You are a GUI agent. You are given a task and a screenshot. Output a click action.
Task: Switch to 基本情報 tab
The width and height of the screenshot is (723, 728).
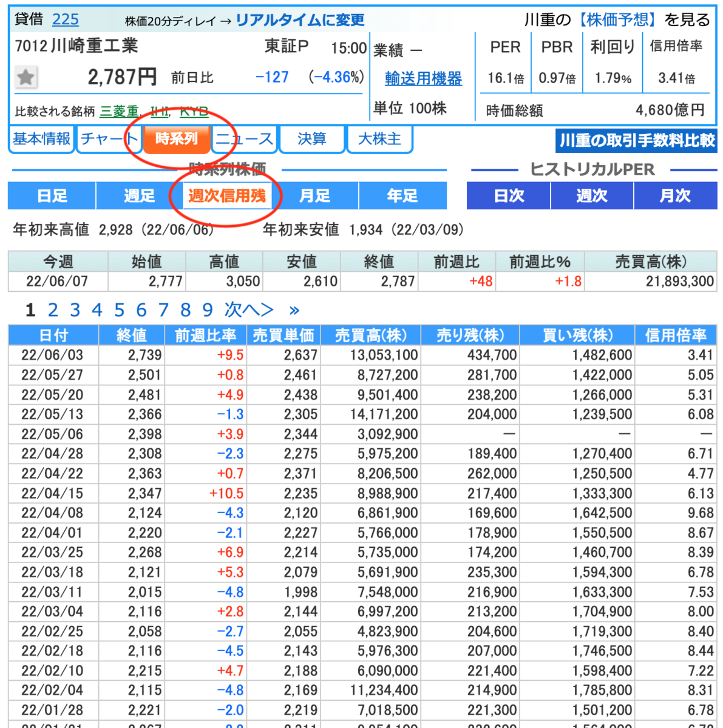pos(41,139)
